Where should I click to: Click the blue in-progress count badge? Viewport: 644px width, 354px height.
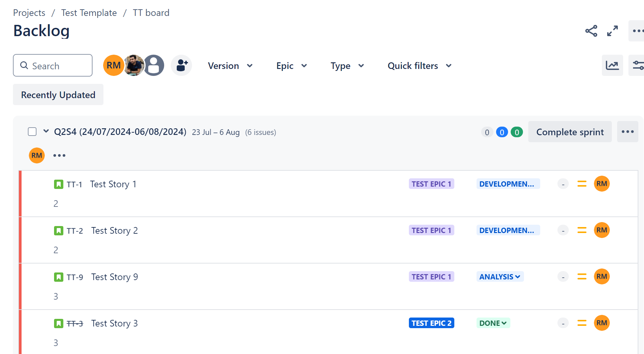pos(502,132)
